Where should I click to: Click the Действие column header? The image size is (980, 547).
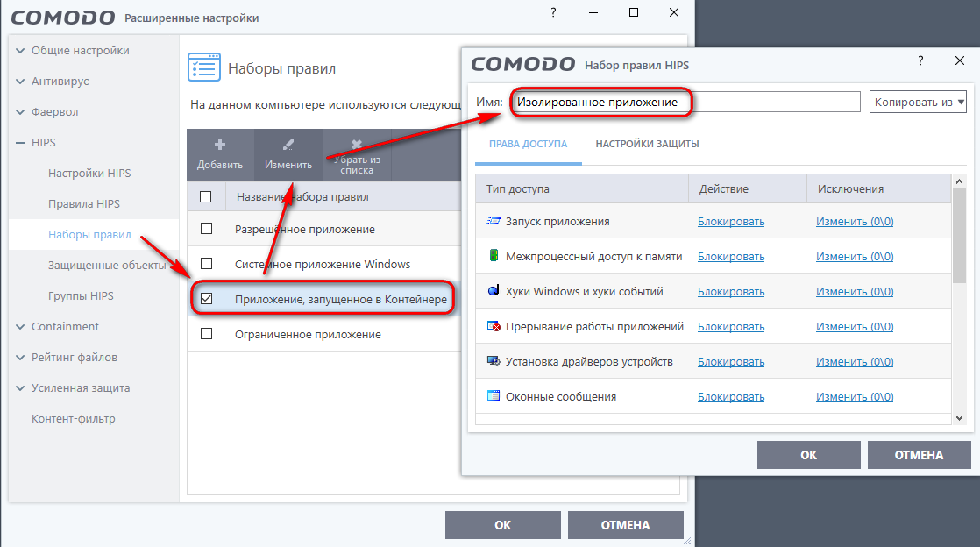pos(748,188)
